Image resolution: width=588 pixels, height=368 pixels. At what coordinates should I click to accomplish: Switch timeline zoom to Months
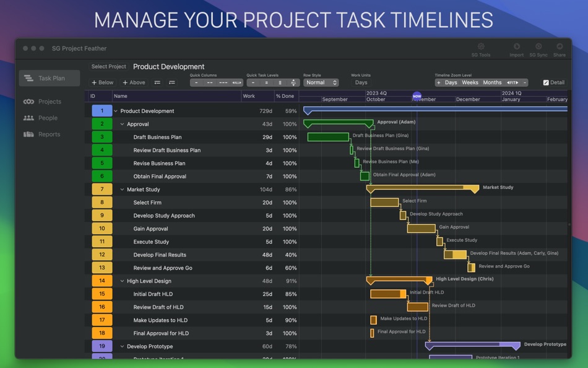click(492, 82)
